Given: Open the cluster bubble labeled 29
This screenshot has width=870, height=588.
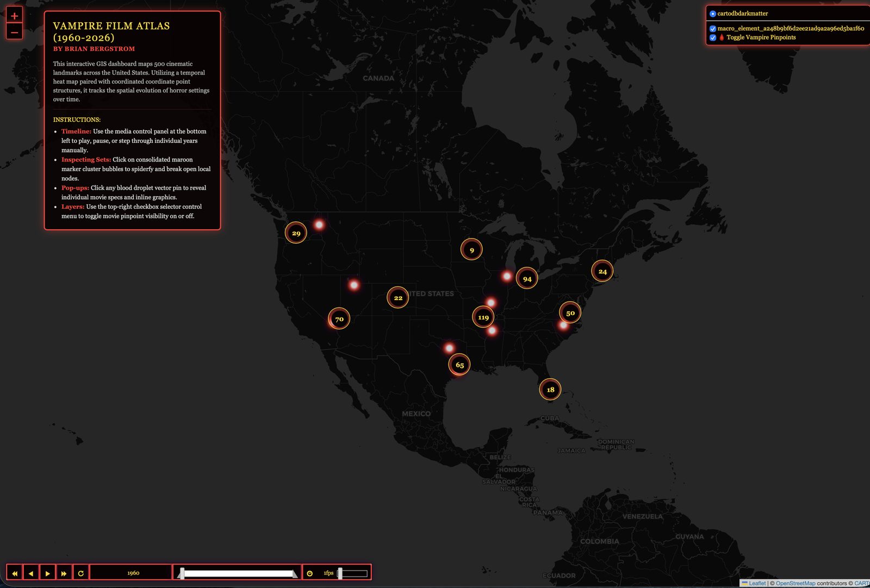Looking at the screenshot, I should 296,233.
